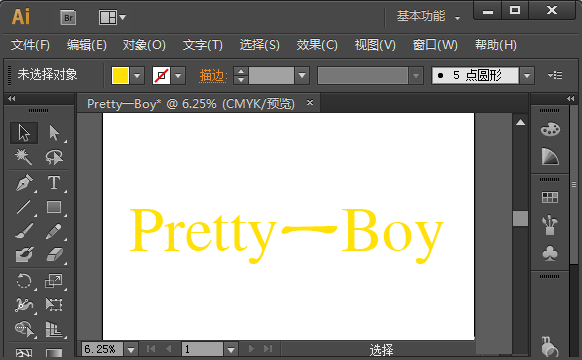Click the Pretty一Boy yellow text on canvas
This screenshot has height=360, width=582.
coord(287,235)
